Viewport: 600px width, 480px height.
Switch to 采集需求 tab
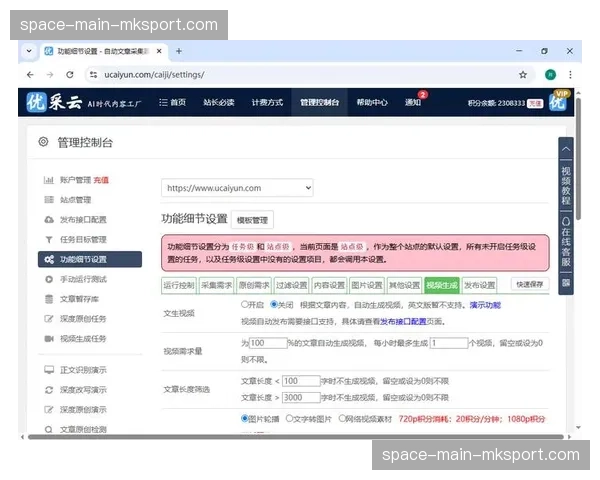[x=217, y=285]
